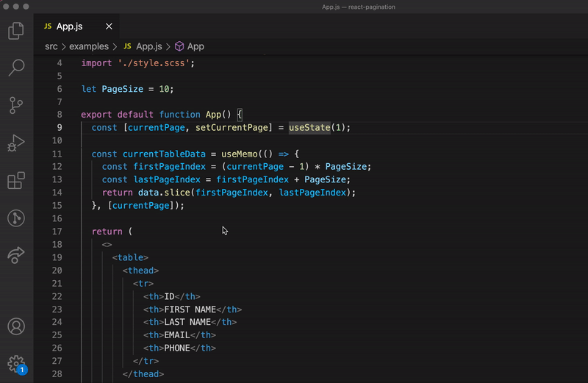This screenshot has width=588, height=383.
Task: Open the Manage gear with update badge
Action: coord(16,363)
